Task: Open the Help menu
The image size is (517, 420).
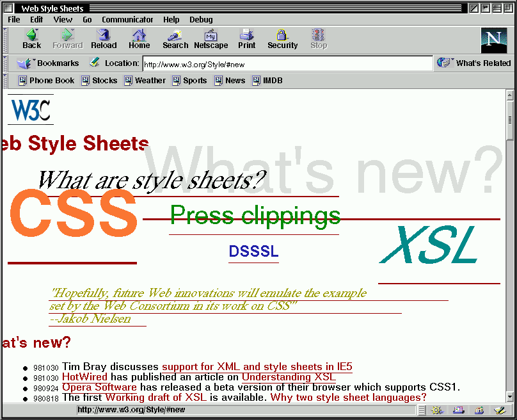Action: 171,19
